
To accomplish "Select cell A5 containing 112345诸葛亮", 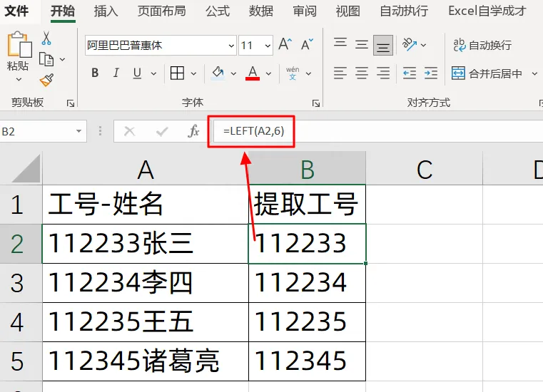I will click(x=146, y=361).
